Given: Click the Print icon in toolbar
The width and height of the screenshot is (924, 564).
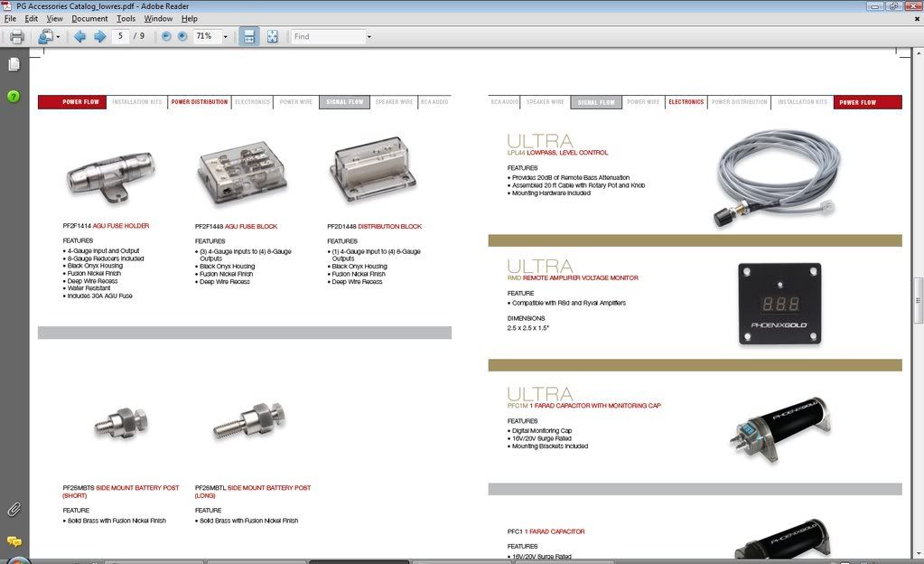Looking at the screenshot, I should tap(17, 36).
